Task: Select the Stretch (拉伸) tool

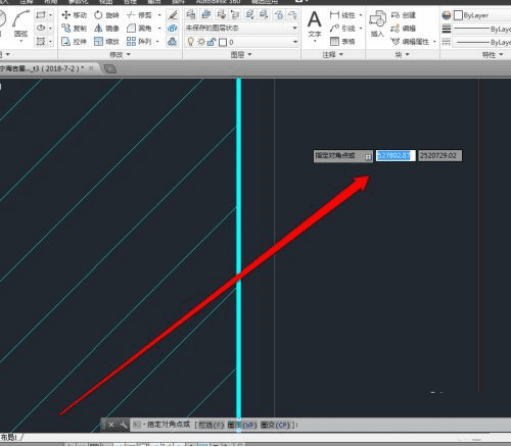Action: (x=74, y=42)
